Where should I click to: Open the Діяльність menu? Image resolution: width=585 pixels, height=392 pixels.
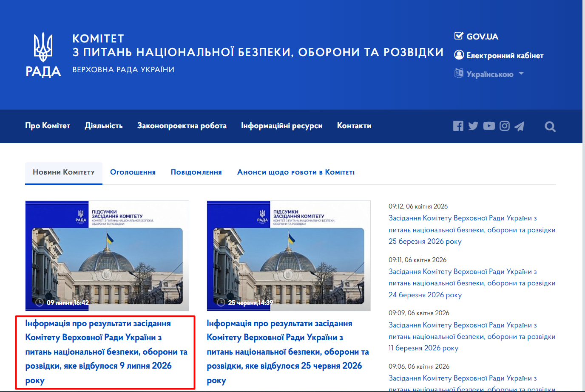coord(104,126)
